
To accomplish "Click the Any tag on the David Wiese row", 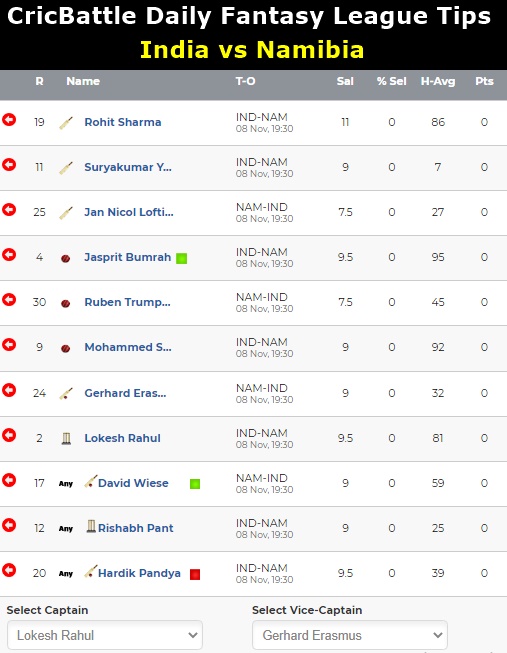I will tap(66, 484).
